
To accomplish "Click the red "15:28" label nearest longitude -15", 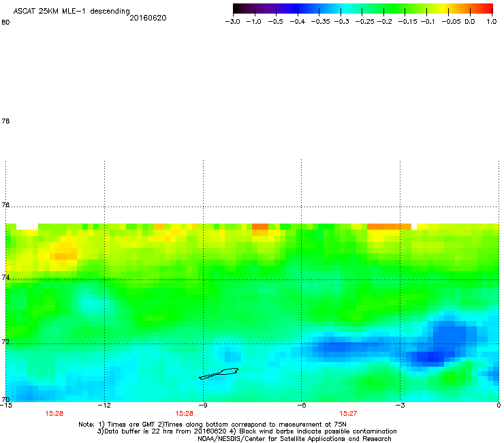I will 54,414.
